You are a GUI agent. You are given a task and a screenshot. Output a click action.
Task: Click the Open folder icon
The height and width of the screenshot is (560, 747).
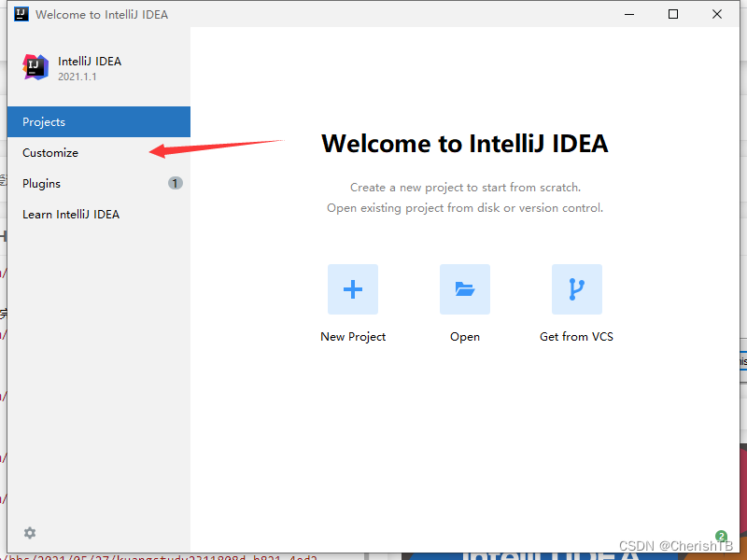coord(464,289)
